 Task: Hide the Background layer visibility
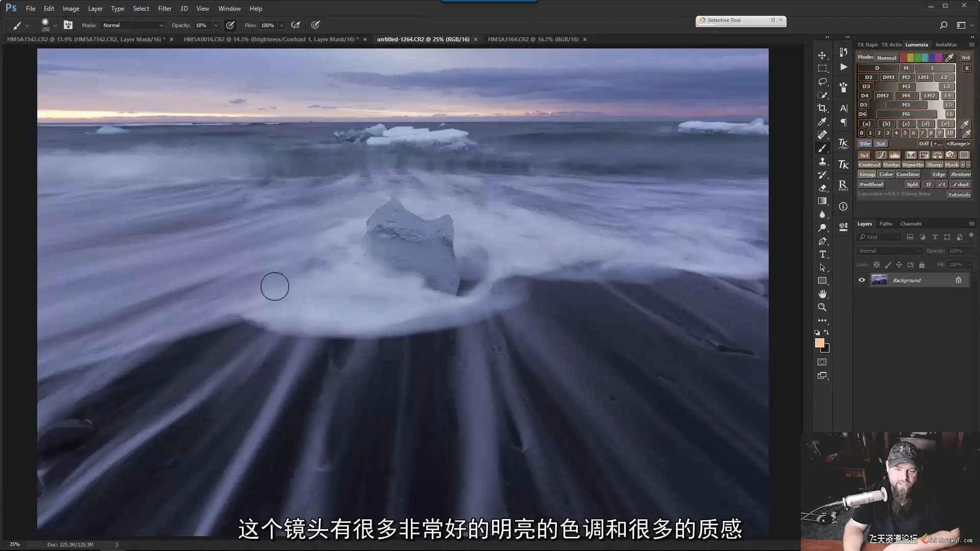(862, 280)
